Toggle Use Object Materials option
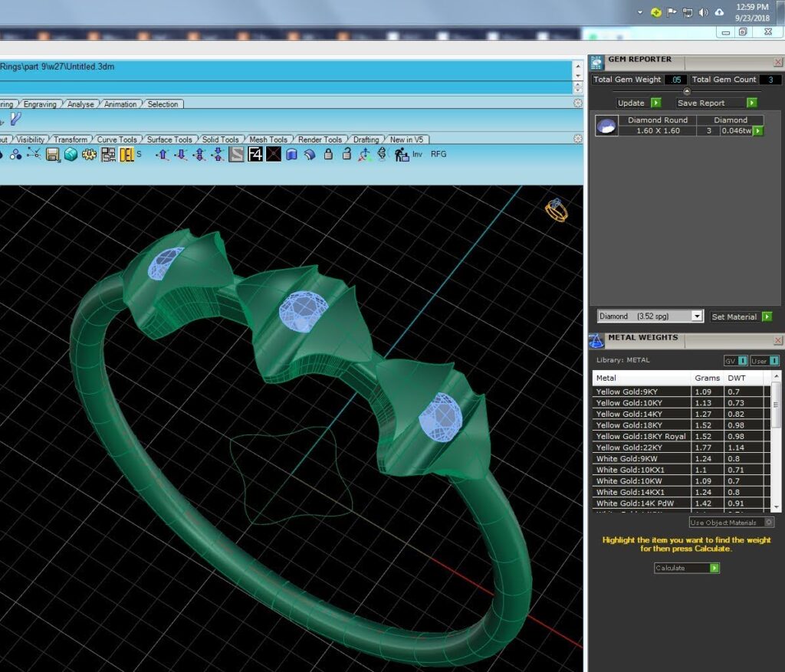 coord(732,523)
